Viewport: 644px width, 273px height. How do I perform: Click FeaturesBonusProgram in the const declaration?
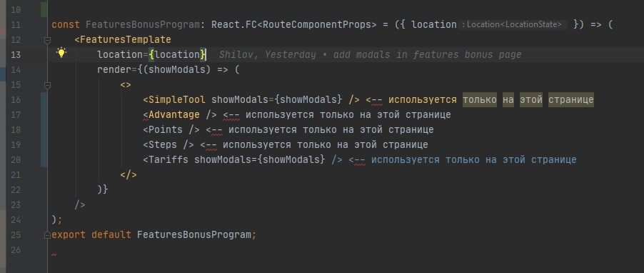click(x=143, y=25)
